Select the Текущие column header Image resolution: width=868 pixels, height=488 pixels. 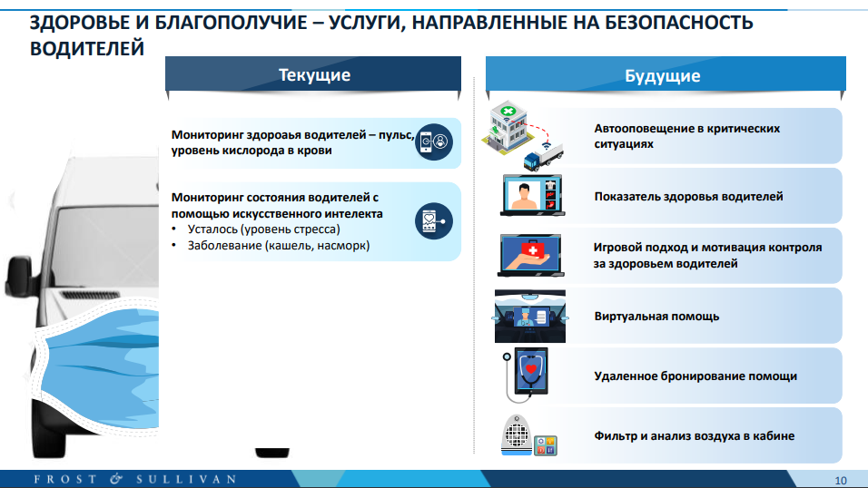[314, 75]
